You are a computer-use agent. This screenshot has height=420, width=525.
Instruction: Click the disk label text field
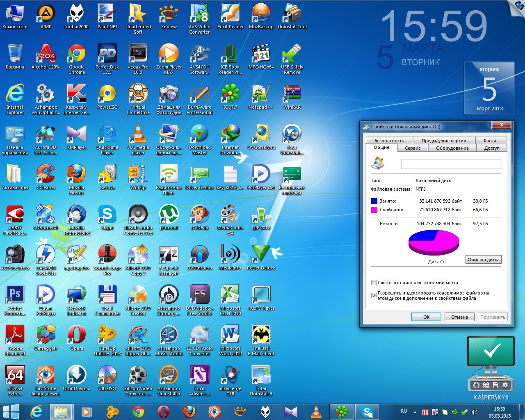(x=451, y=164)
